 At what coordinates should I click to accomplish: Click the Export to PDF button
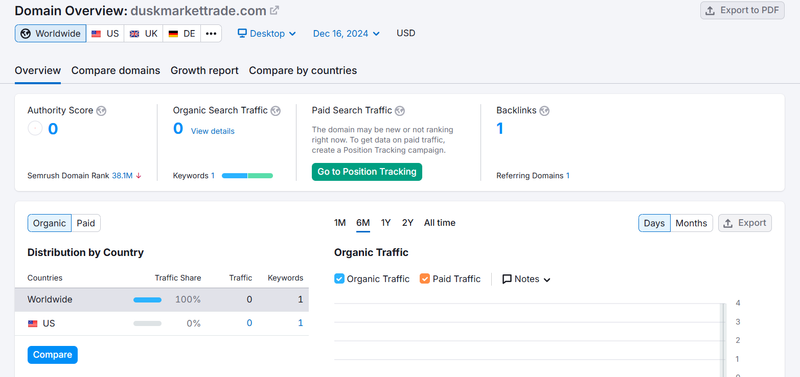(x=742, y=10)
